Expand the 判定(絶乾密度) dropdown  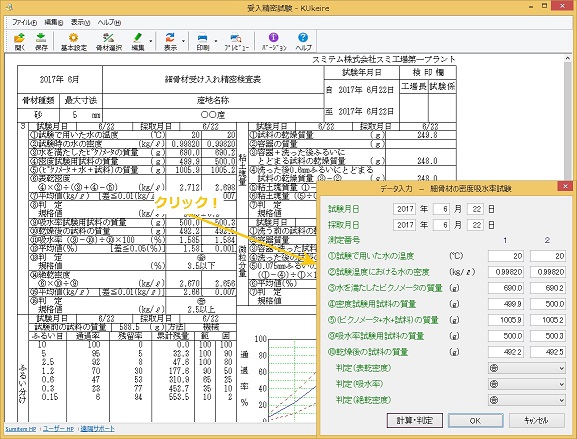tap(527, 400)
